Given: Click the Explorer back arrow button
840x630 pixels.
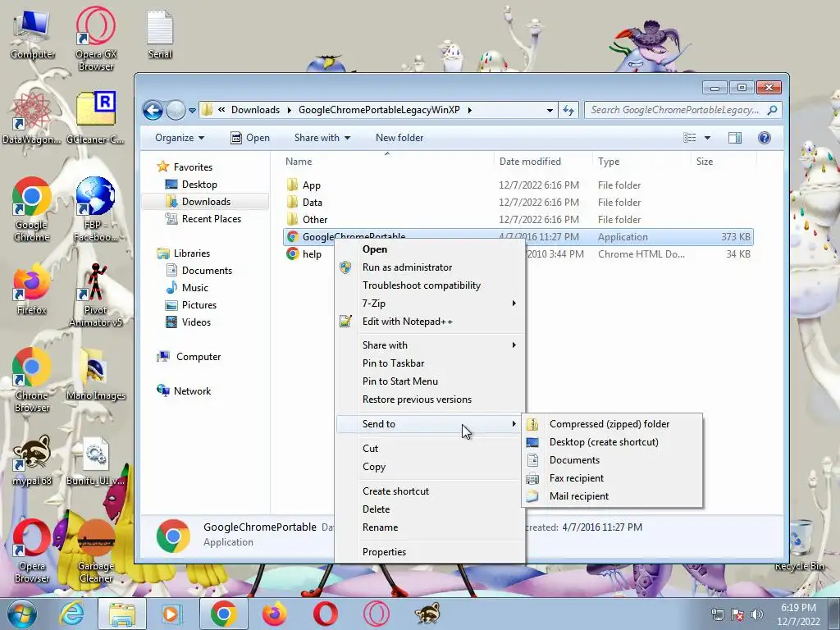Looking at the screenshot, I should pyautogui.click(x=153, y=111).
